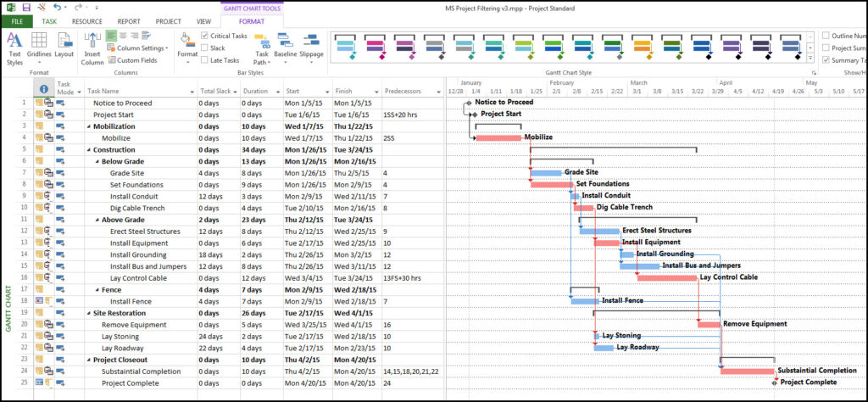Switch to the TASK tab

49,21
